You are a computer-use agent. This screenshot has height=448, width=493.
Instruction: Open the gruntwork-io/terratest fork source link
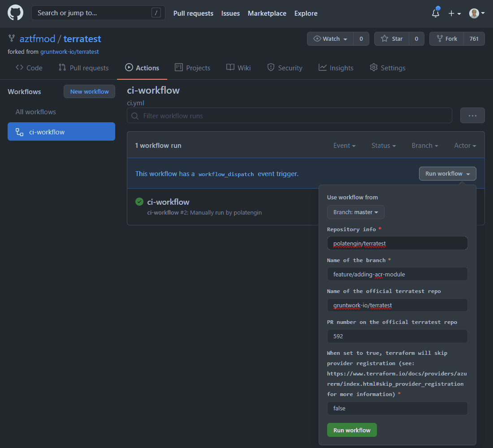69,52
